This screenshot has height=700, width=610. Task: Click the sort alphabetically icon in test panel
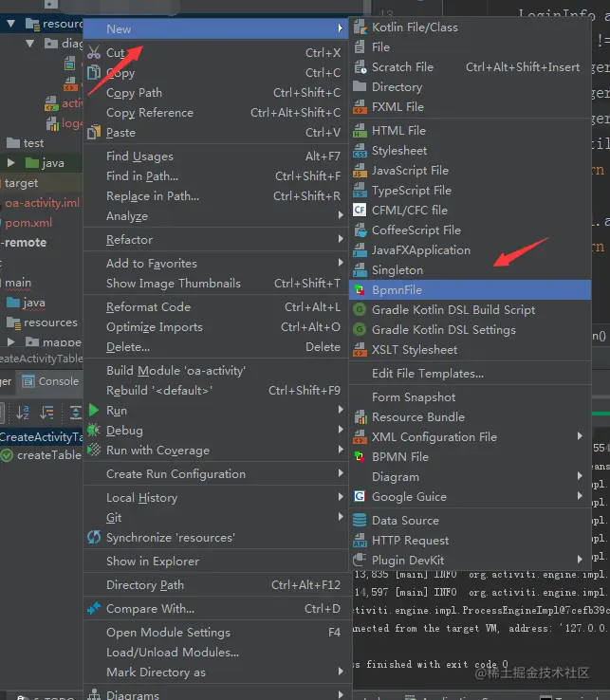[23, 412]
